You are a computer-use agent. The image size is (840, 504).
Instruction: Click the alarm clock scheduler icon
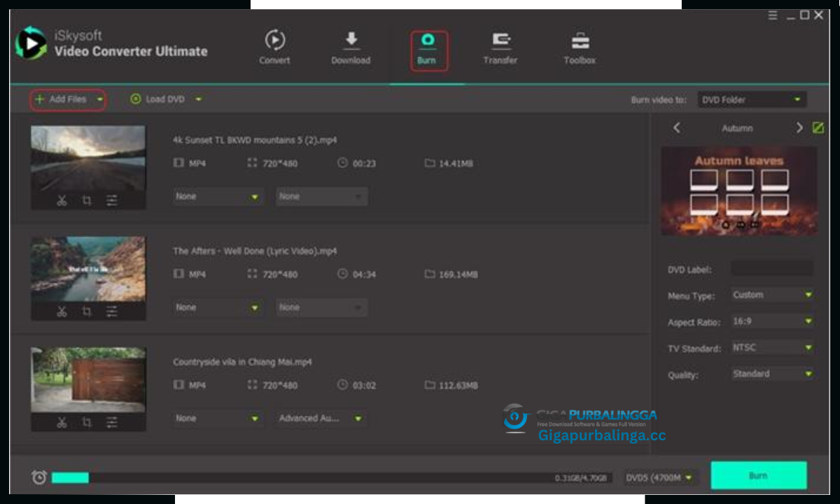coord(39,477)
